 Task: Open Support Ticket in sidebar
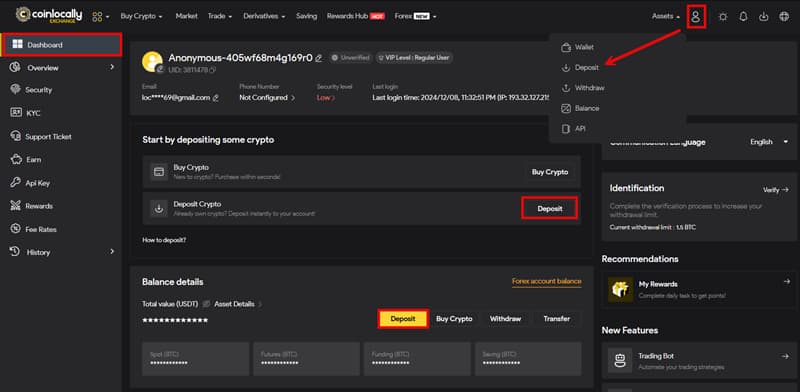41,137
